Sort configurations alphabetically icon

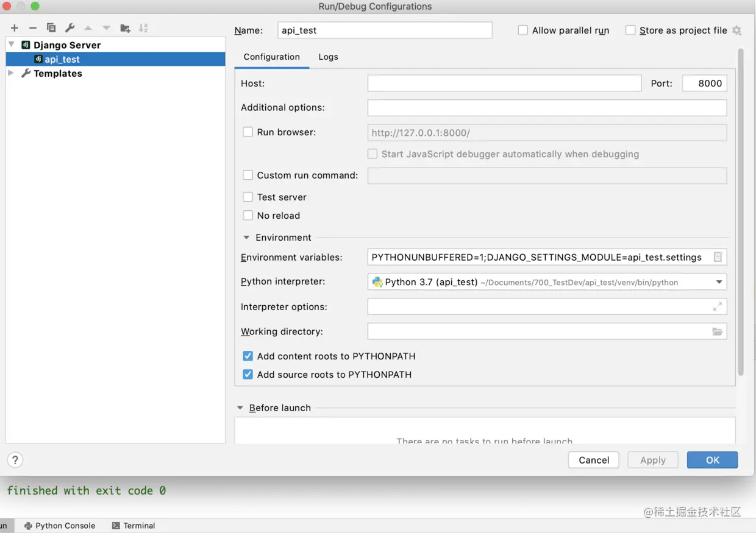(x=143, y=28)
